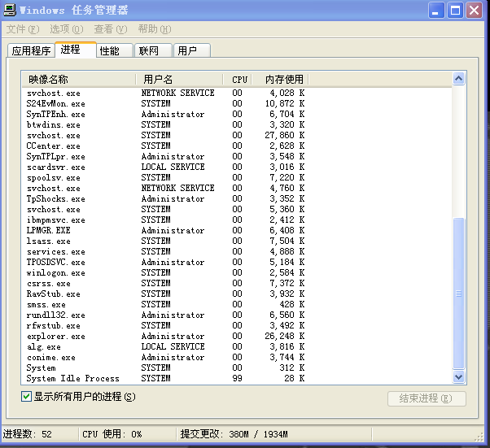This screenshot has height=448, width=490.
Task: Sort by the 用户名 column header
Action: (179, 80)
